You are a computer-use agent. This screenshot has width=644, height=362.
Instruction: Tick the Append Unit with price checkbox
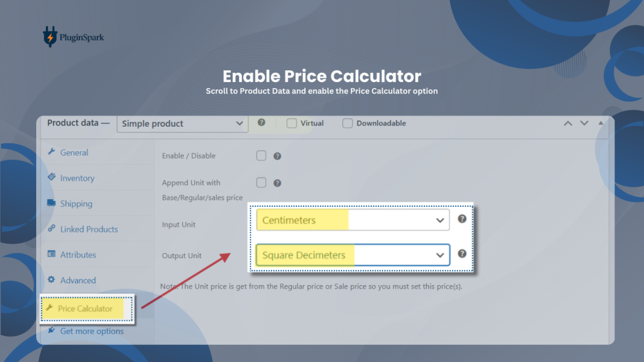(262, 183)
